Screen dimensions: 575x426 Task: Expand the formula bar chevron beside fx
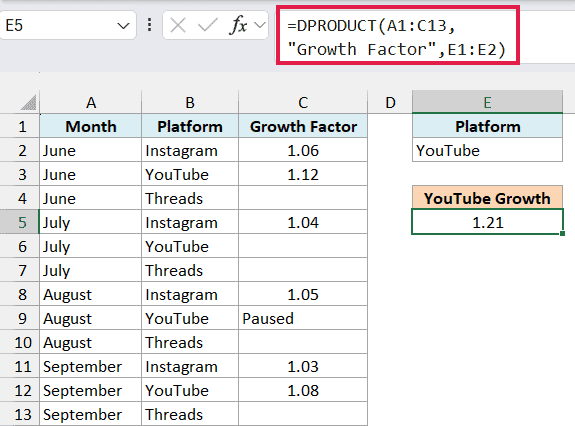260,25
